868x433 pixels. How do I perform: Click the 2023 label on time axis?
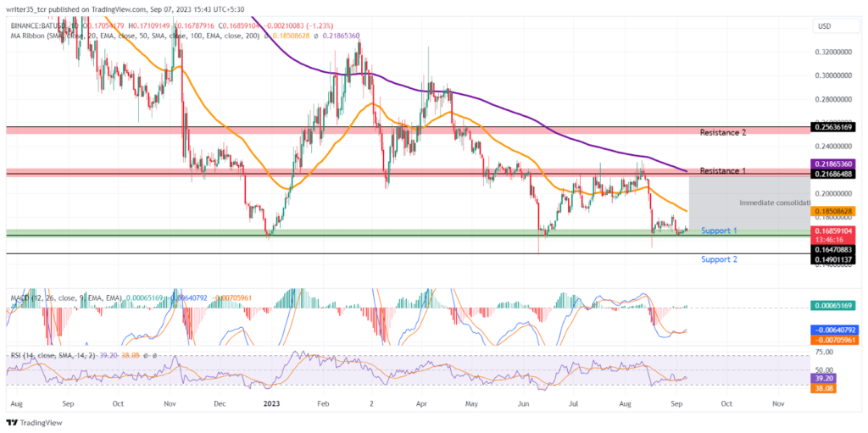coord(272,404)
